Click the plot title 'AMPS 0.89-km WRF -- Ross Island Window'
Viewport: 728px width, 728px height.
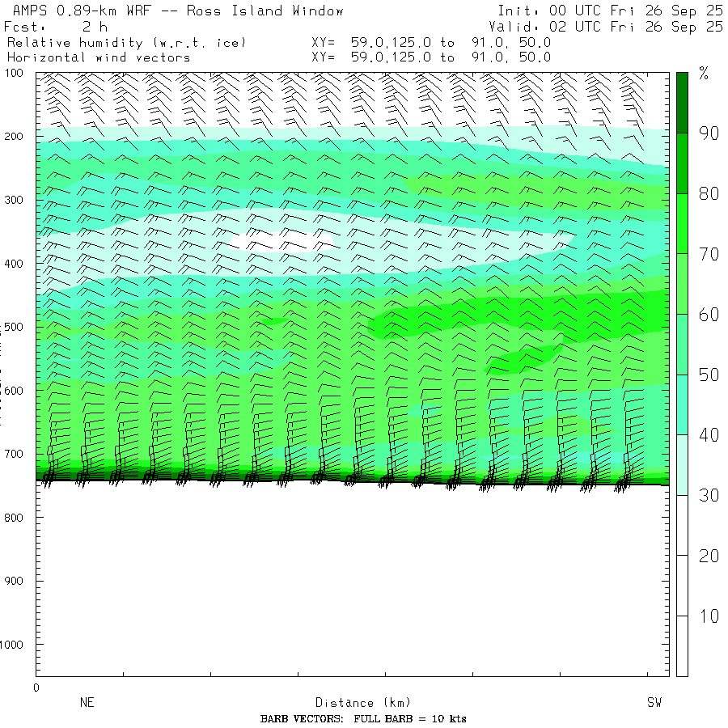coord(178,11)
